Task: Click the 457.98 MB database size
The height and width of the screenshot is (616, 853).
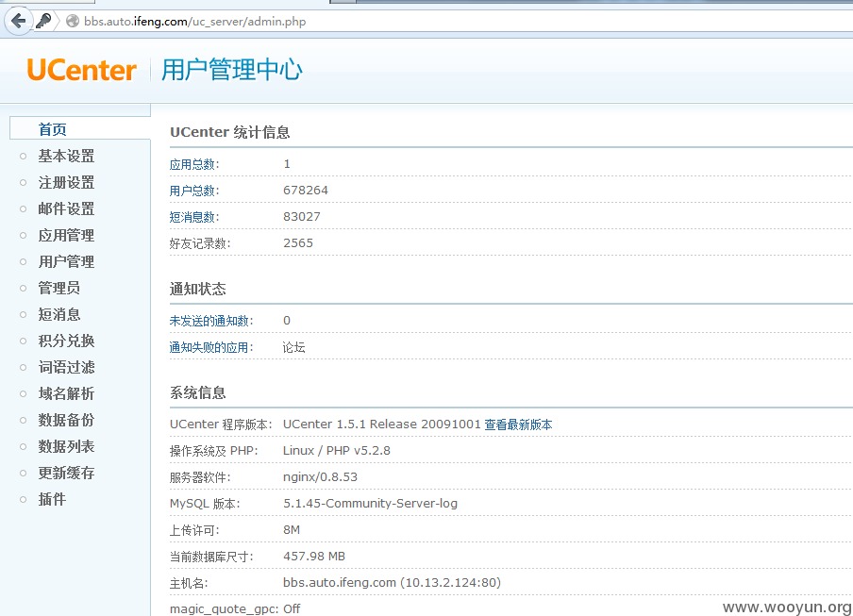Action: [x=314, y=557]
